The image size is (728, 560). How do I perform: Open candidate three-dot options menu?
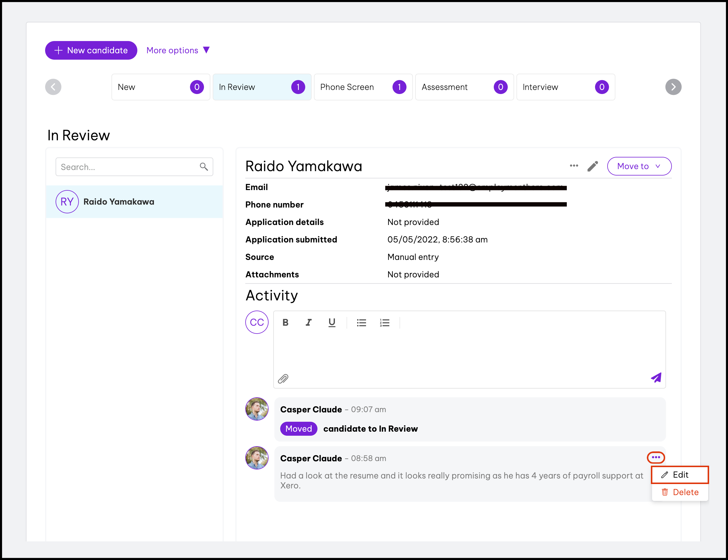(x=574, y=166)
